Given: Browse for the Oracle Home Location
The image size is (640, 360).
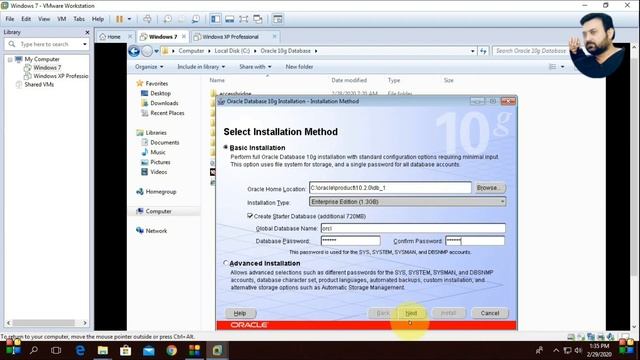Looking at the screenshot, I should pyautogui.click(x=489, y=188).
